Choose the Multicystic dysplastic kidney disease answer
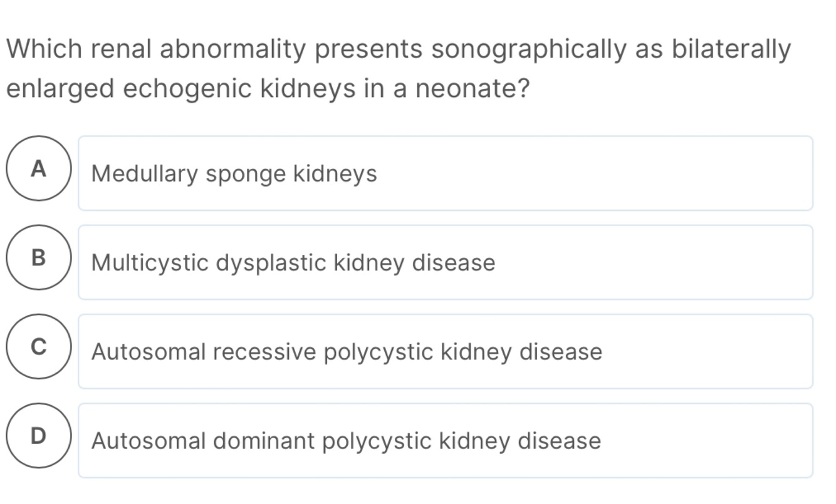The height and width of the screenshot is (504, 836). point(445,262)
